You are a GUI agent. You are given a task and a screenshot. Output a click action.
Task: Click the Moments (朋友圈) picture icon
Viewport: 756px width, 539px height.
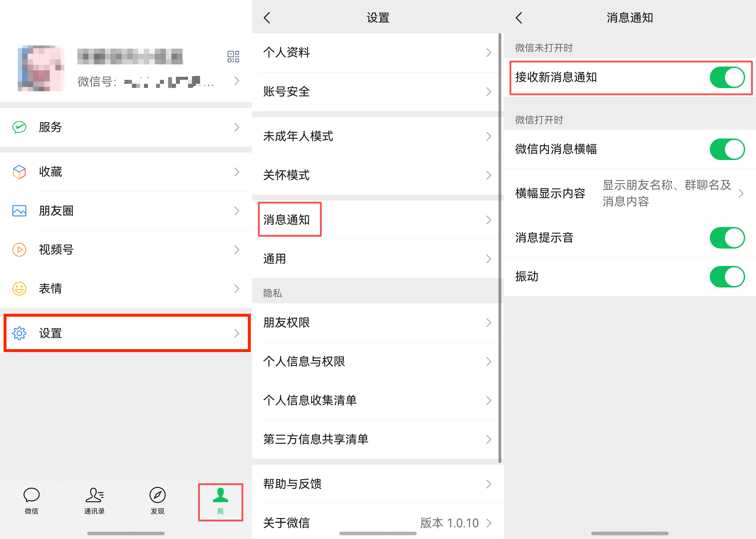19,211
